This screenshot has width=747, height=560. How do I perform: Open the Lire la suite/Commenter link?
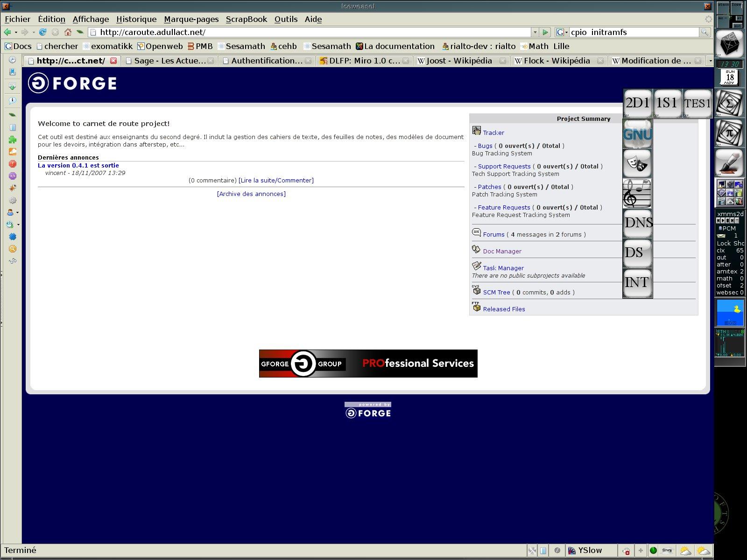(x=276, y=181)
